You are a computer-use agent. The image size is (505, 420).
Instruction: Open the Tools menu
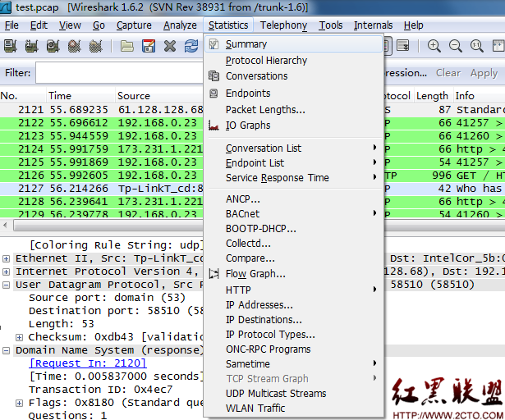point(331,25)
